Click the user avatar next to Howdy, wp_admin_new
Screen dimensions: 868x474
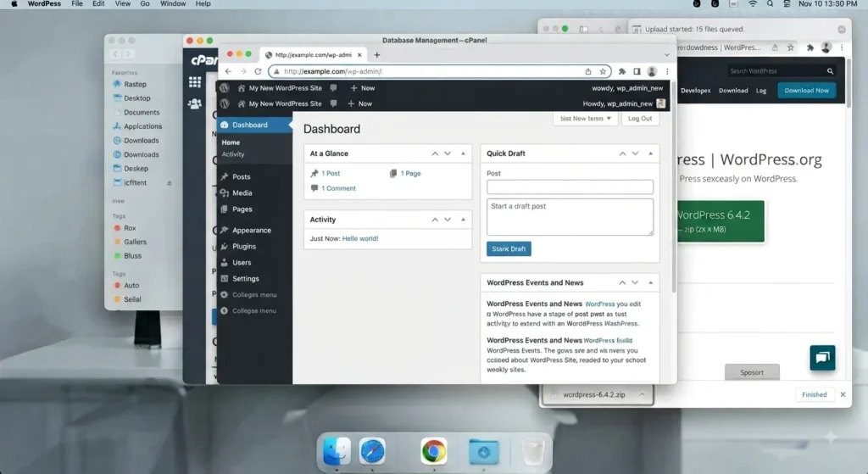click(x=660, y=103)
